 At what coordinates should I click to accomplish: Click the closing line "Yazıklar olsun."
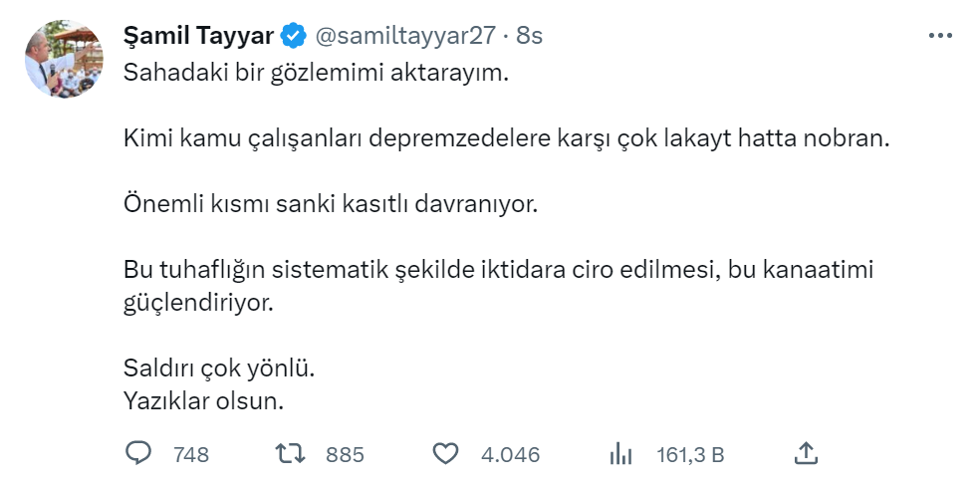(x=204, y=401)
